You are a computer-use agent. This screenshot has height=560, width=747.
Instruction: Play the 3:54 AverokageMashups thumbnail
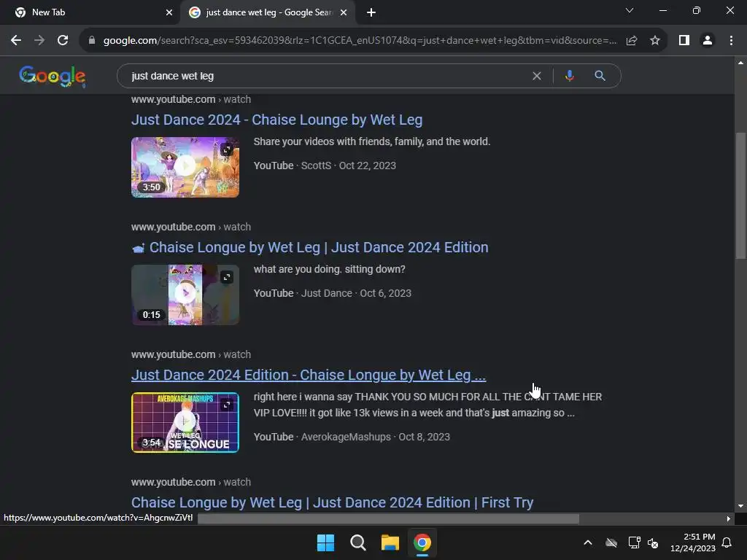(x=185, y=422)
